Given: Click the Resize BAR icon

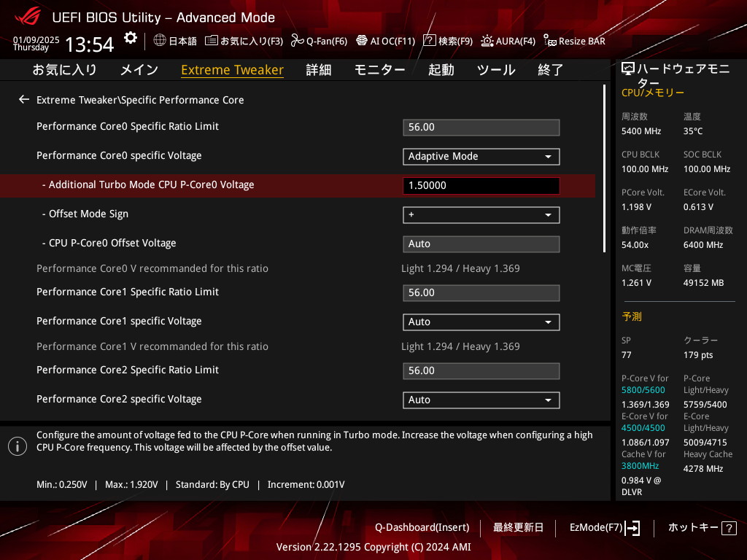Looking at the screenshot, I should click(550, 41).
